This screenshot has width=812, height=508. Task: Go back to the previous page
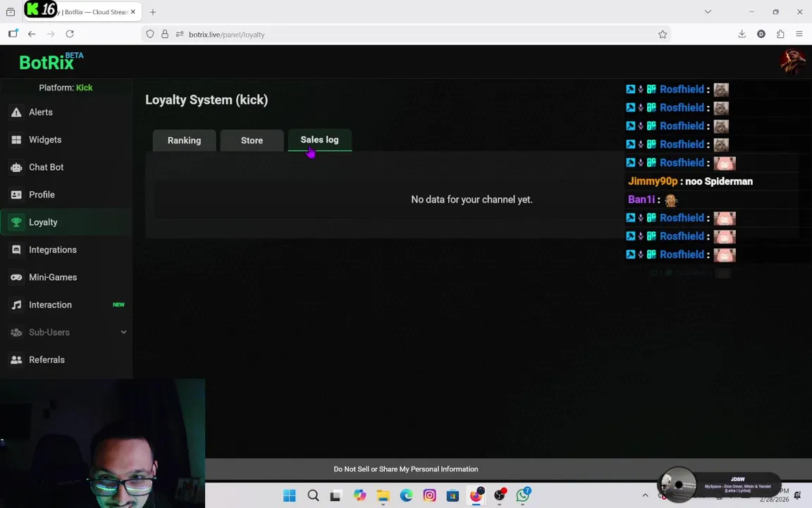click(x=32, y=34)
